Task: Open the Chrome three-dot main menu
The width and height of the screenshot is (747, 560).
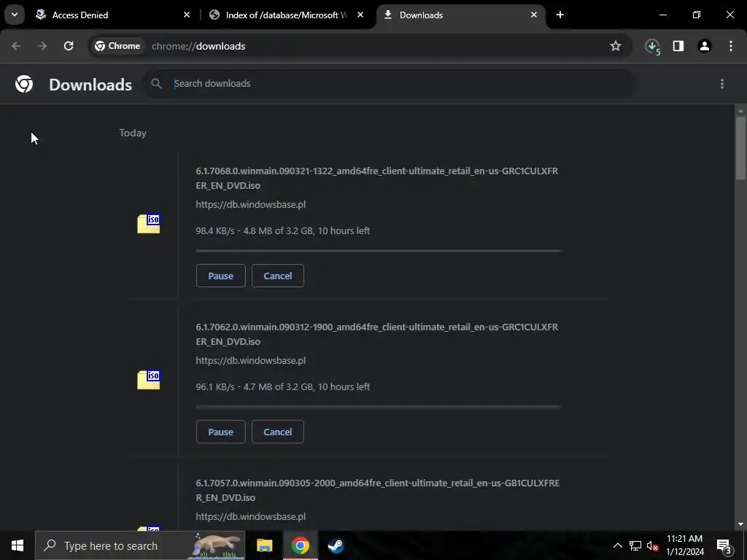Action: tap(731, 46)
